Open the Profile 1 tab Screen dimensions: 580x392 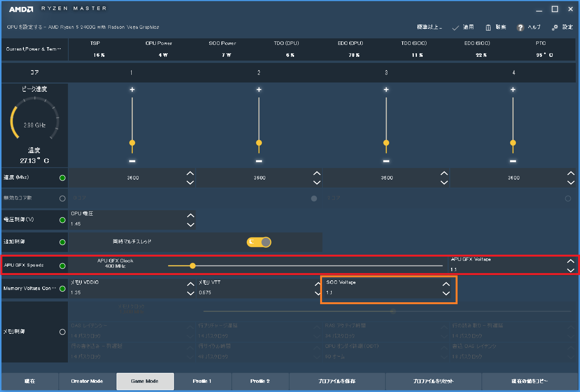tap(202, 381)
